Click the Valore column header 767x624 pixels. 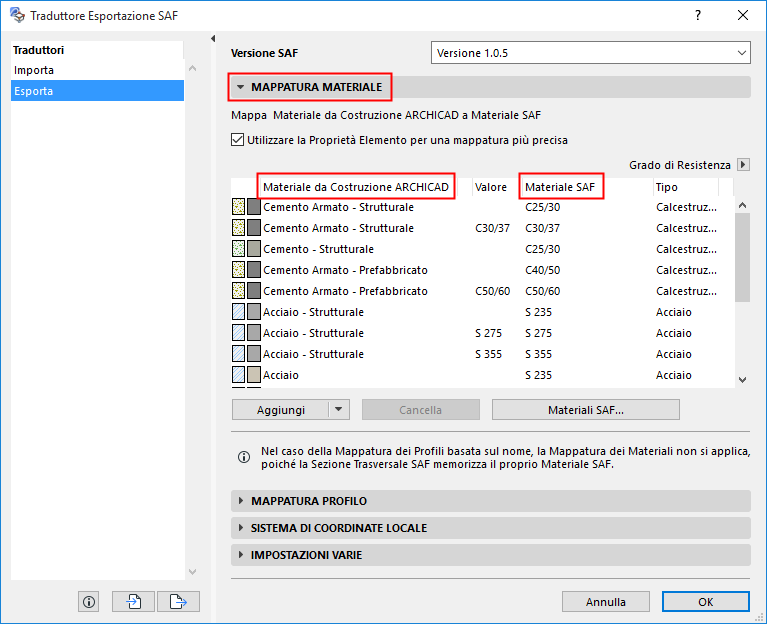point(491,187)
